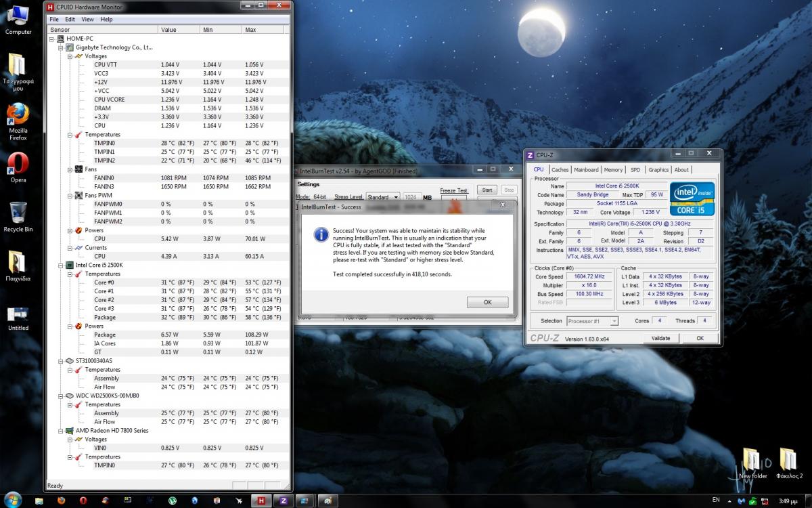Switch to the SPD tab in CPU-Z
812x508 pixels.
coord(635,170)
